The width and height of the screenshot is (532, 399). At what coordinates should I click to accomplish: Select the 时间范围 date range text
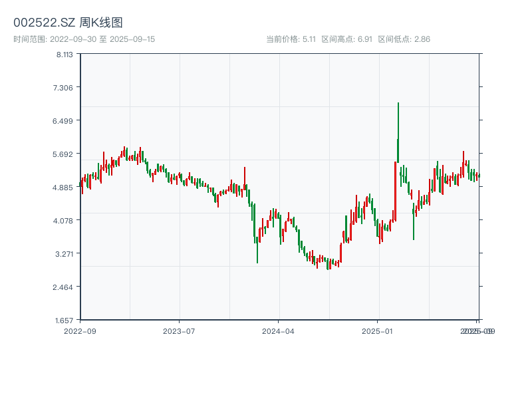tap(84, 39)
